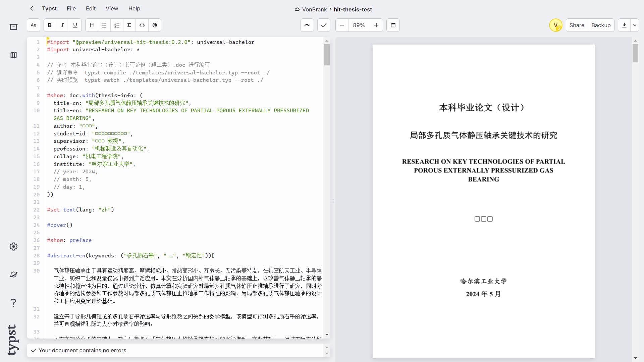The width and height of the screenshot is (644, 362).
Task: Insert a reference with the @ icon
Action: click(x=155, y=25)
